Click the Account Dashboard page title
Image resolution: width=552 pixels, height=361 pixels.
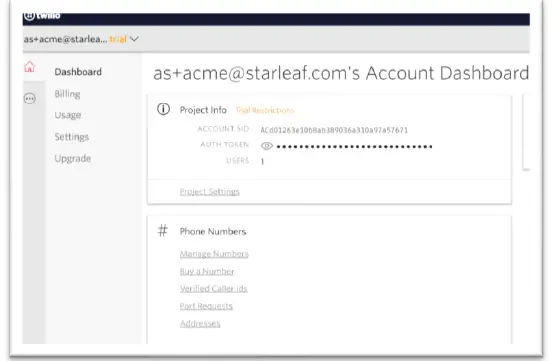point(341,73)
